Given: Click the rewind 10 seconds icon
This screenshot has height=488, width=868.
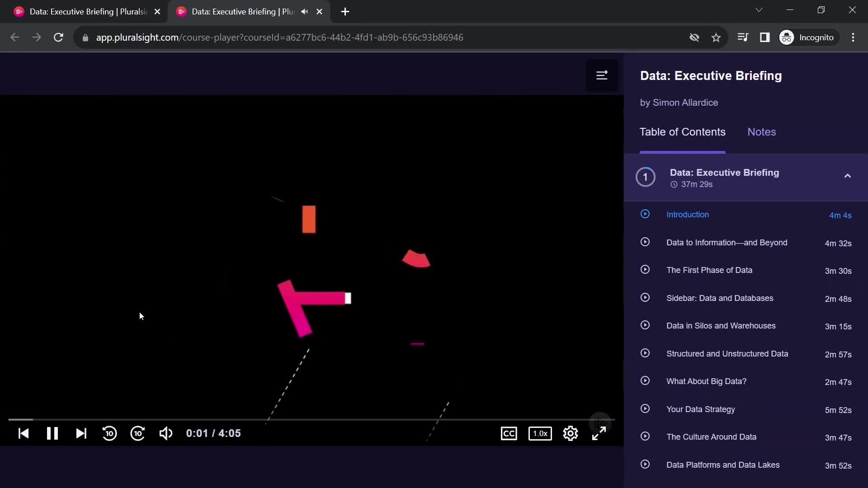Looking at the screenshot, I should pyautogui.click(x=109, y=433).
